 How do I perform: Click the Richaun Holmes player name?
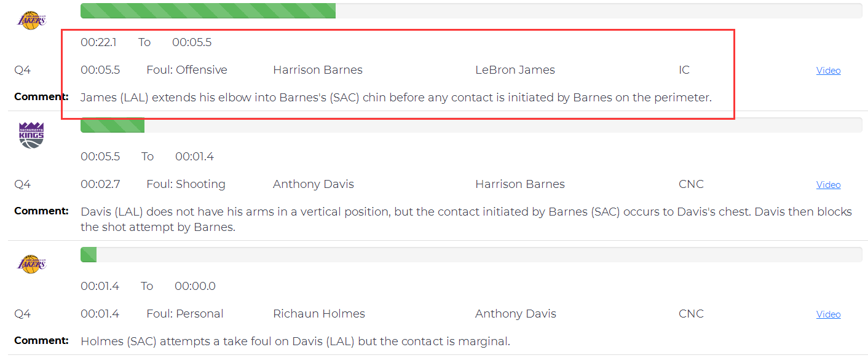318,314
